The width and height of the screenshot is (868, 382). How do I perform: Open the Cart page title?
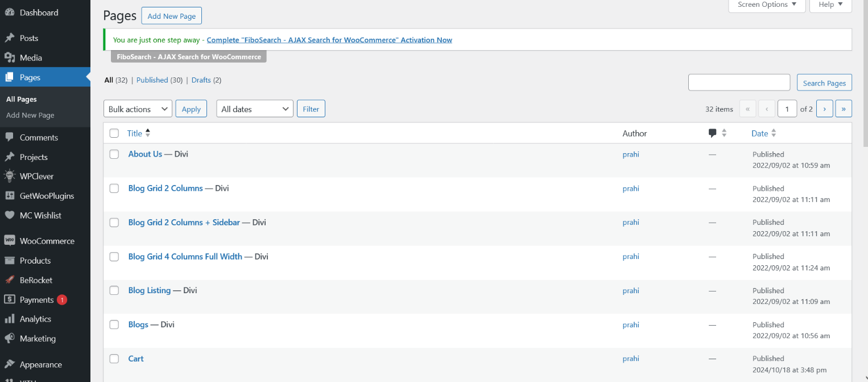(136, 359)
